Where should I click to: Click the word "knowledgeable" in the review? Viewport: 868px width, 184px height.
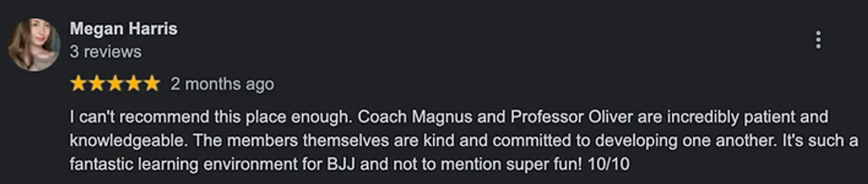tap(128, 140)
